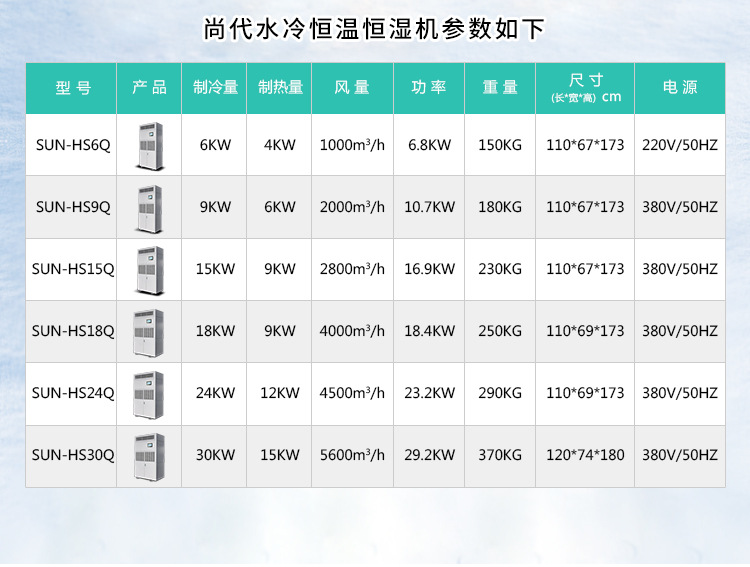
Task: Click the 18KW cooling capacity cell
Action: [x=214, y=331]
